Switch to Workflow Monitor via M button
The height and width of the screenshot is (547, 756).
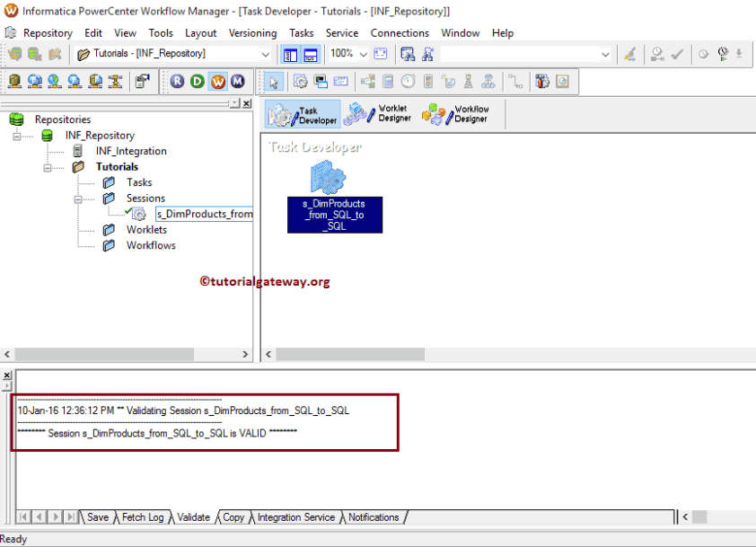click(x=238, y=82)
